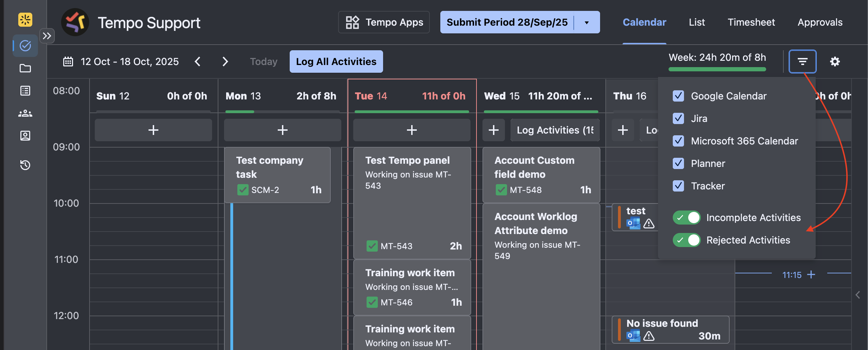Turn off the Rejected Activities toggle
This screenshot has width=868, height=350.
tap(686, 240)
